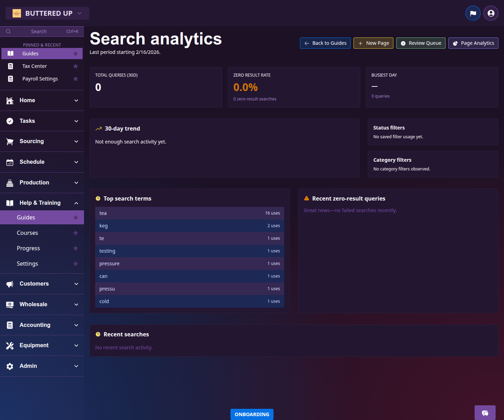
Task: Unpin Tax Center using its star toggle
Action: pos(76,66)
